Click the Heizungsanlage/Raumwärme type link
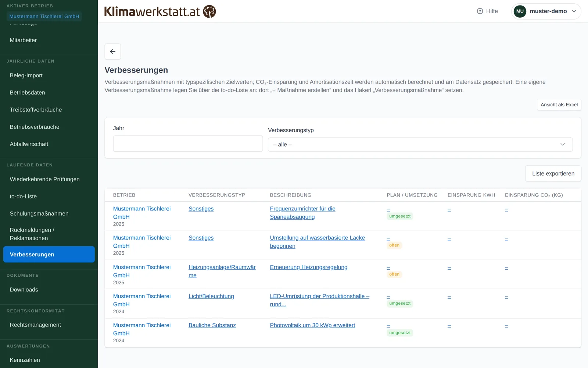588x368 pixels. (222, 271)
